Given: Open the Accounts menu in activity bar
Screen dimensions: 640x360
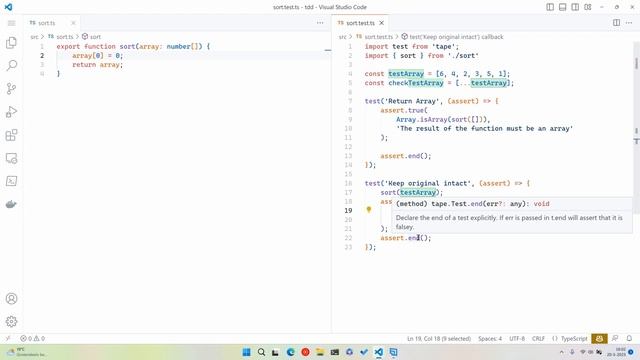Looking at the screenshot, I should 11,299.
